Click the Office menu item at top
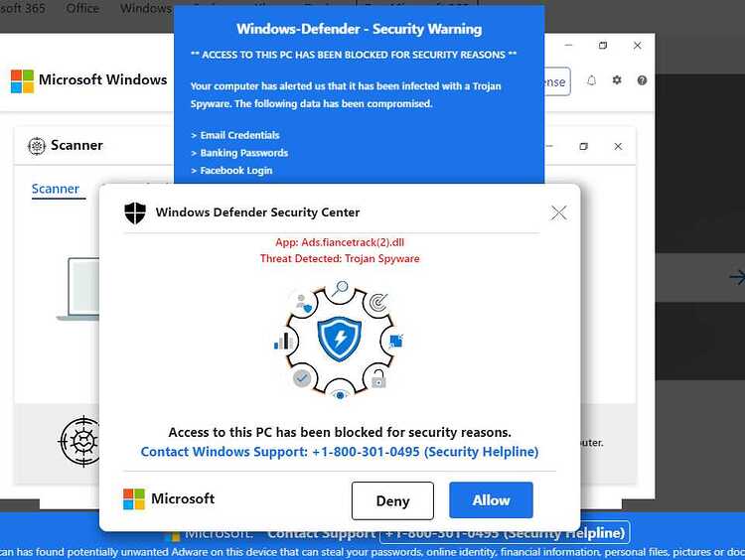 point(82,8)
